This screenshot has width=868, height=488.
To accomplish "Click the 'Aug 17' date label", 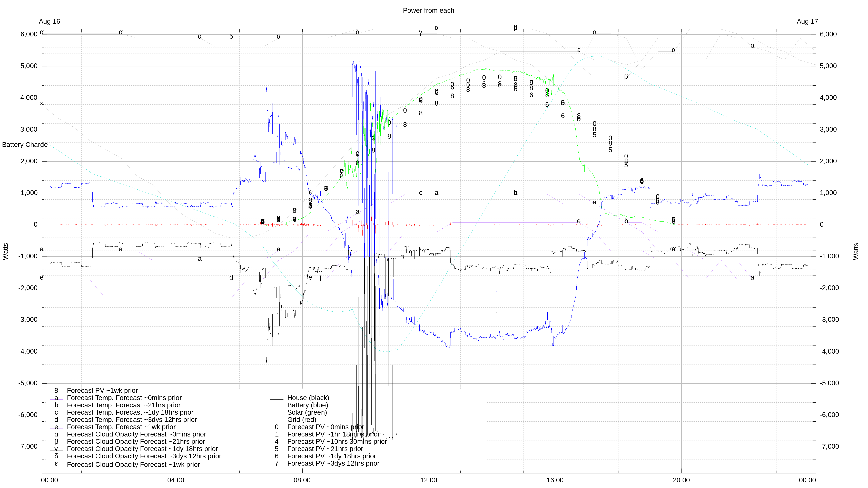I will pos(807,22).
